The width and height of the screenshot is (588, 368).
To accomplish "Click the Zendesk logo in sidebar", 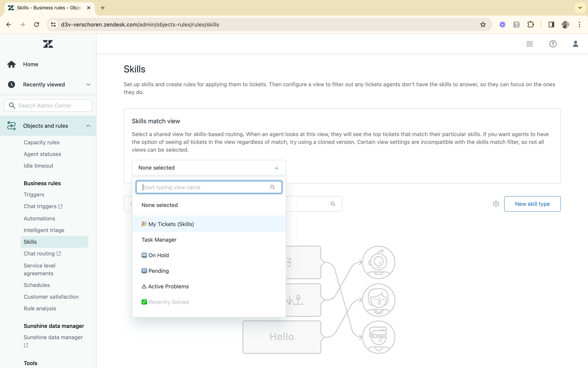I will click(x=48, y=44).
